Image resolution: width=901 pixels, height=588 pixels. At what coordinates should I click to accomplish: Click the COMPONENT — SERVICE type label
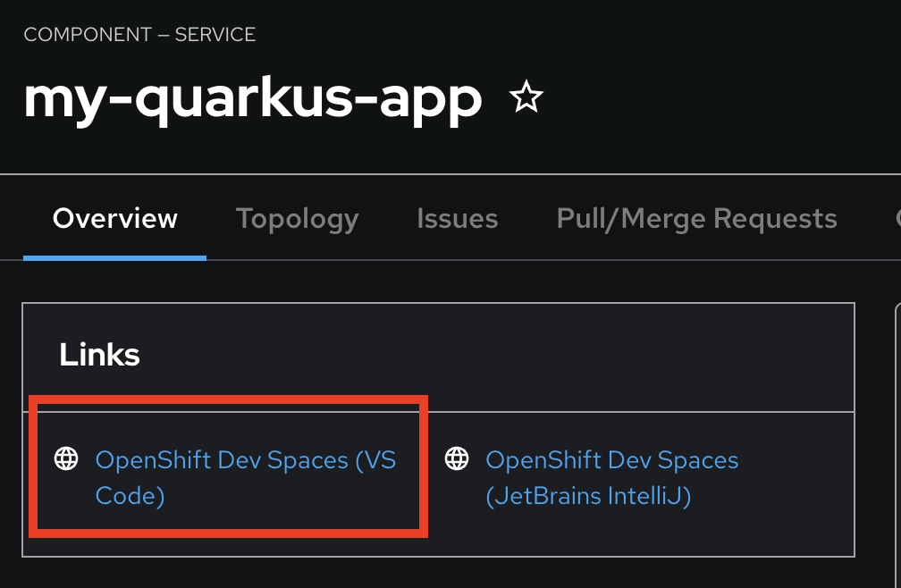point(139,35)
